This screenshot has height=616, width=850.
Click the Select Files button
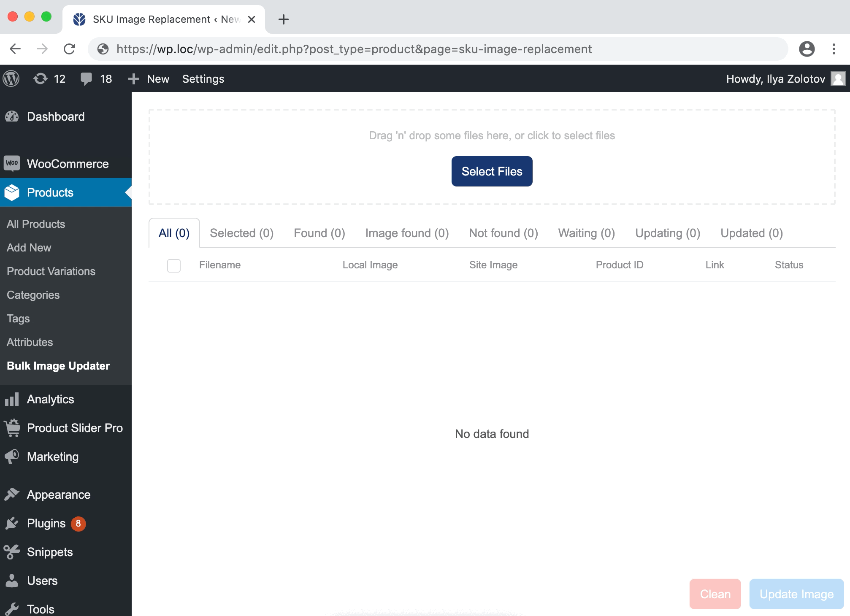[492, 171]
